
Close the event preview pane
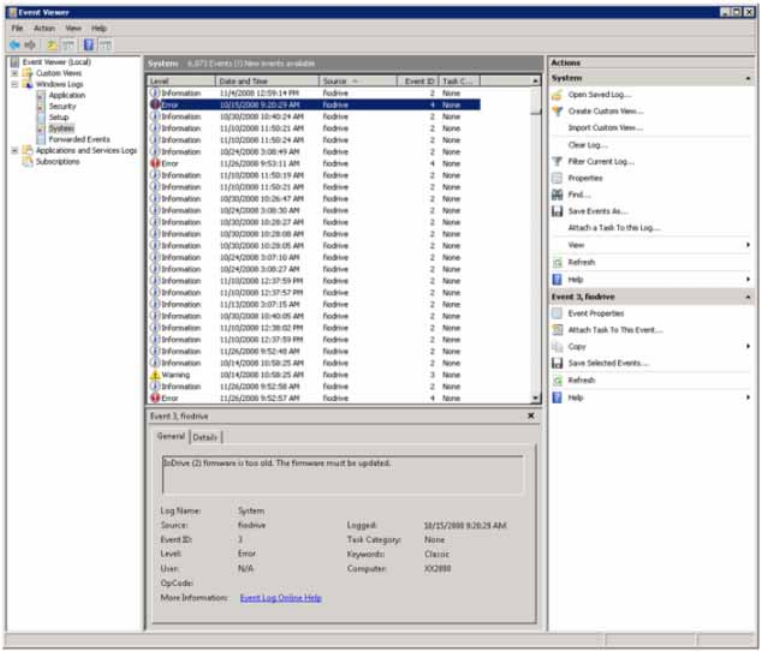point(530,415)
